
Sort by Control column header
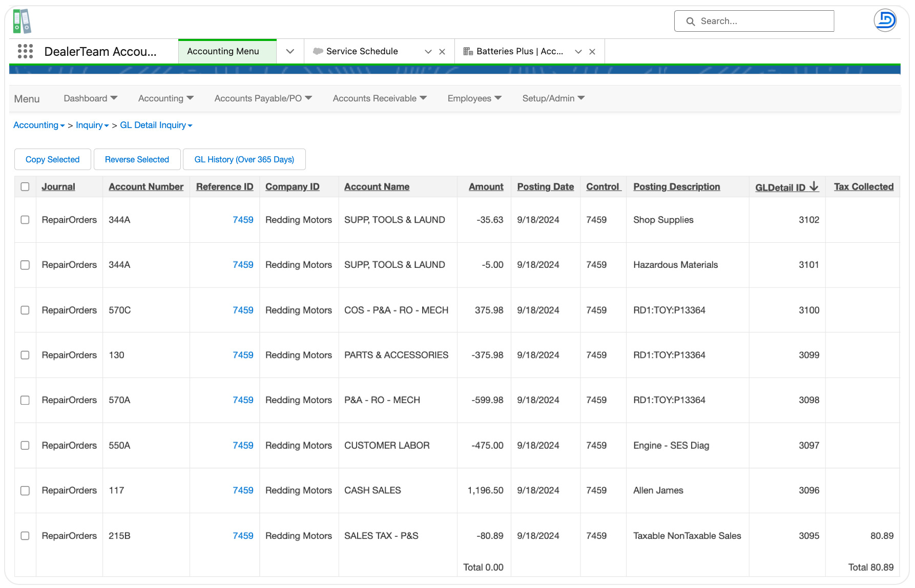[x=604, y=187]
